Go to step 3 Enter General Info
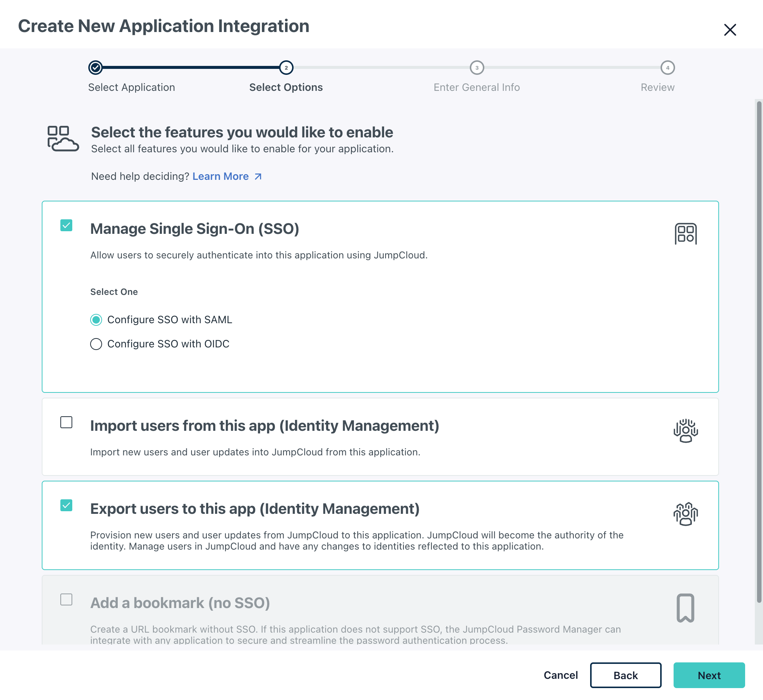Image resolution: width=763 pixels, height=700 pixels. [x=477, y=68]
